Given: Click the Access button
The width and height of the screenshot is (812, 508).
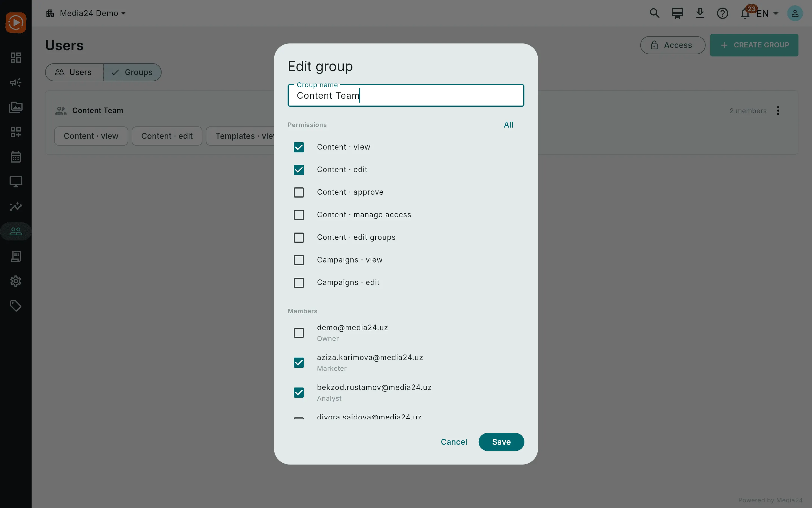Looking at the screenshot, I should pos(672,45).
